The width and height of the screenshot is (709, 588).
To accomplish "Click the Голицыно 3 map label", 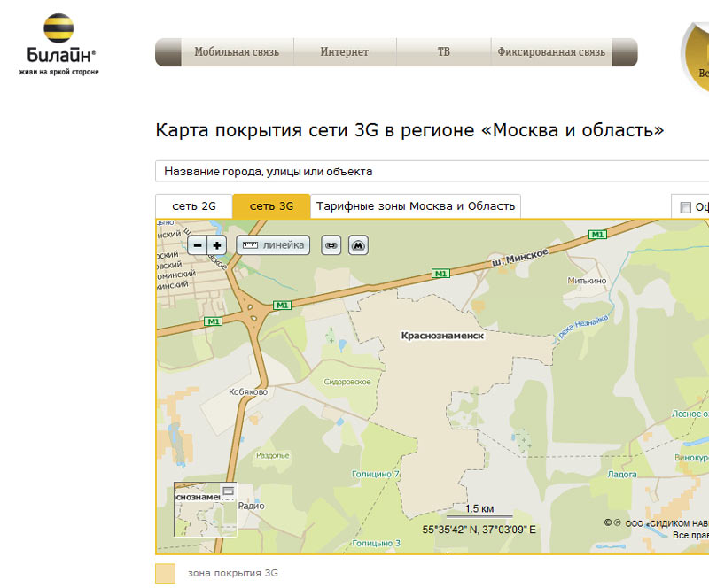I will 376,543.
